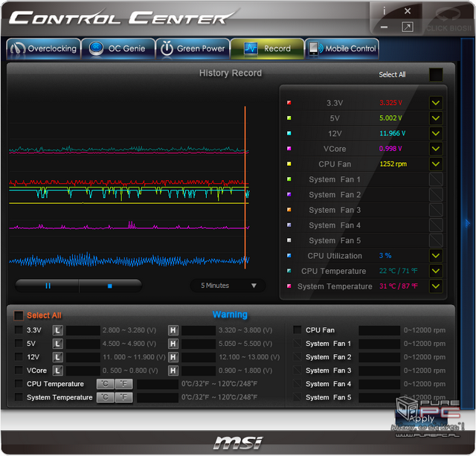The height and width of the screenshot is (456, 476).
Task: Check the System Temperature warning checkbox
Action: (x=19, y=397)
